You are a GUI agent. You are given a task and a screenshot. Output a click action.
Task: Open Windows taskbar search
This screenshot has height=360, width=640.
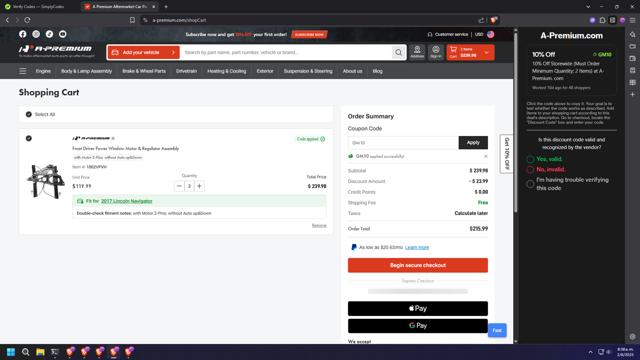25,352
